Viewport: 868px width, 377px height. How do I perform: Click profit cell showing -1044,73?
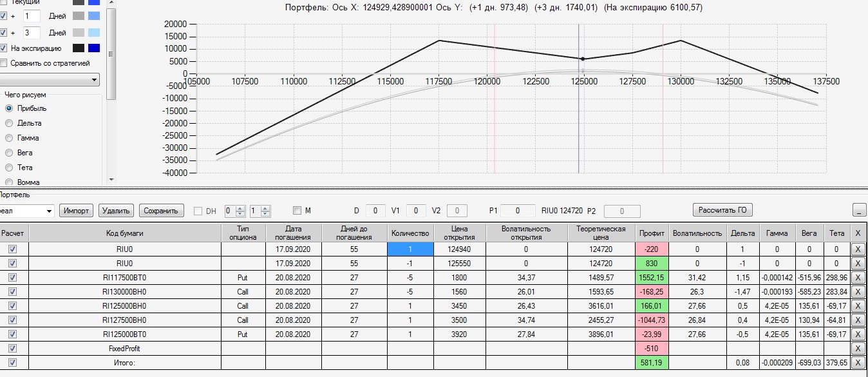pos(652,320)
